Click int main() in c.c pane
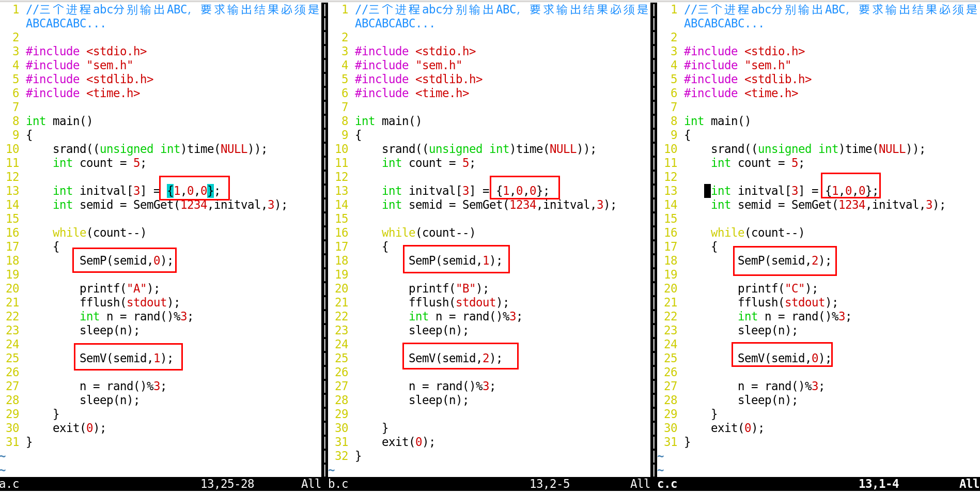Image resolution: width=980 pixels, height=493 pixels. click(x=717, y=121)
